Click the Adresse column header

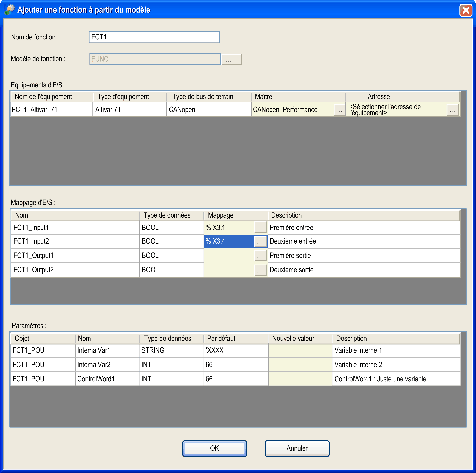[x=403, y=97]
